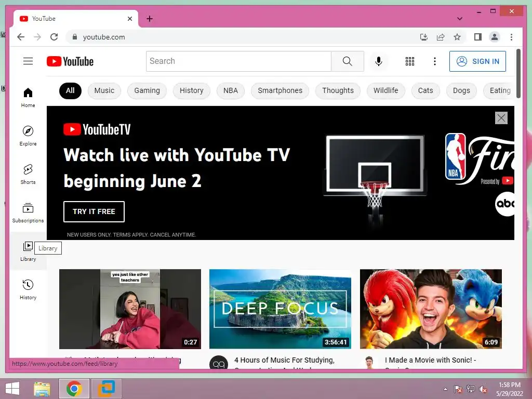
Task: Open Explore in the sidebar
Action: click(x=28, y=136)
